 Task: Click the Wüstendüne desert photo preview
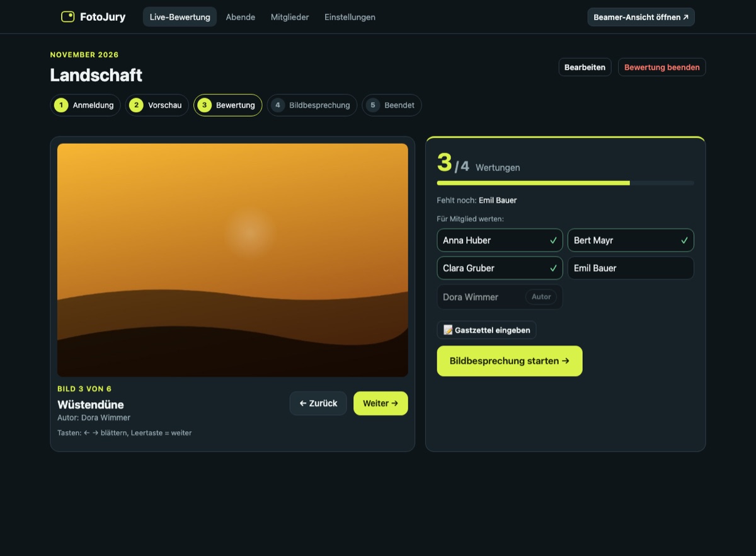pyautogui.click(x=232, y=260)
